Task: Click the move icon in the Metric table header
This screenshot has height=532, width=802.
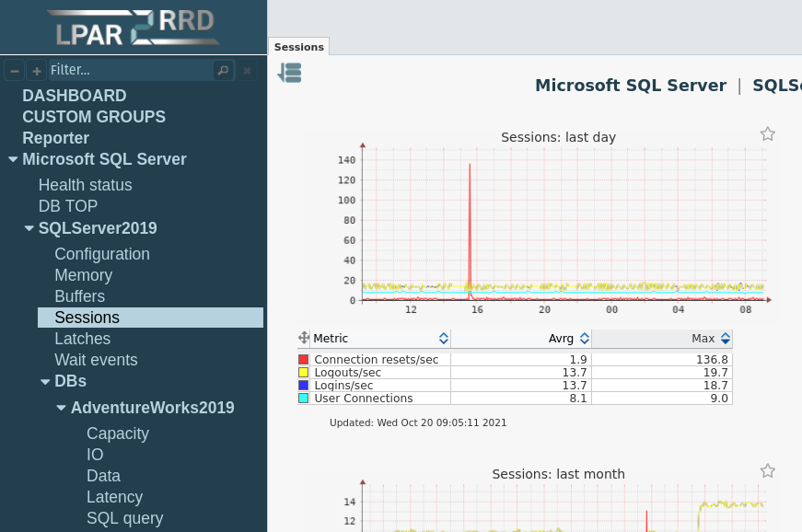Action: point(304,338)
